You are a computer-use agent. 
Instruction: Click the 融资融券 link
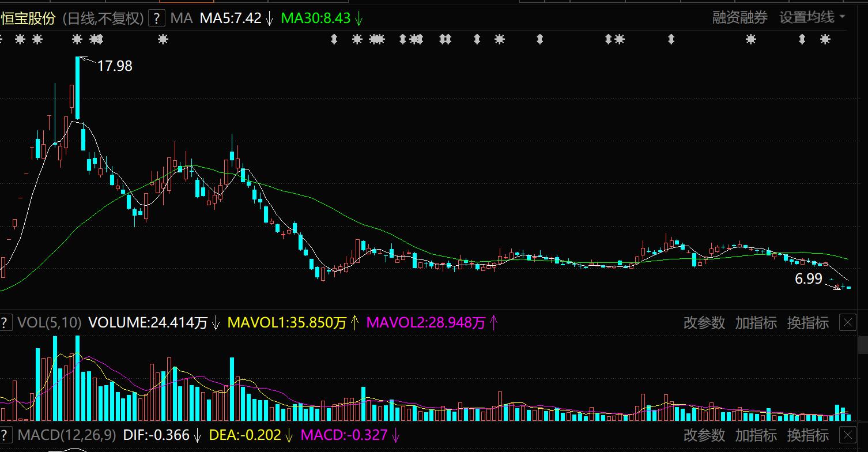coord(740,17)
